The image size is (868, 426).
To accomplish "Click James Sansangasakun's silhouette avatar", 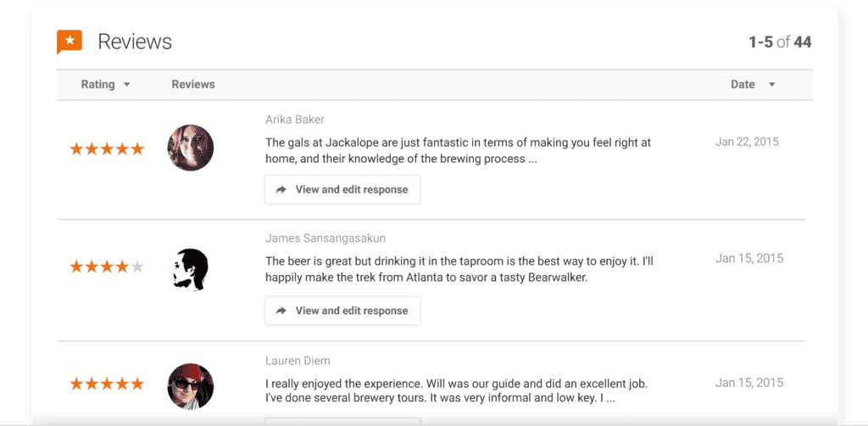I will pos(191,269).
